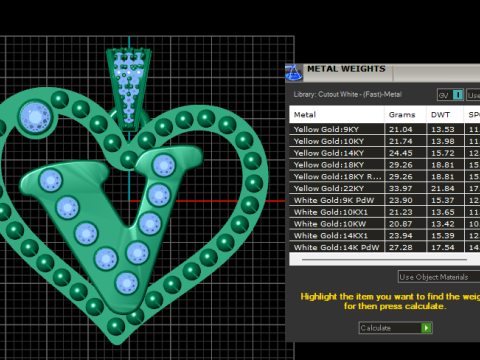Image resolution: width=480 pixels, height=360 pixels.
Task: Click the 13.53 DWT value
Action: coord(443,129)
